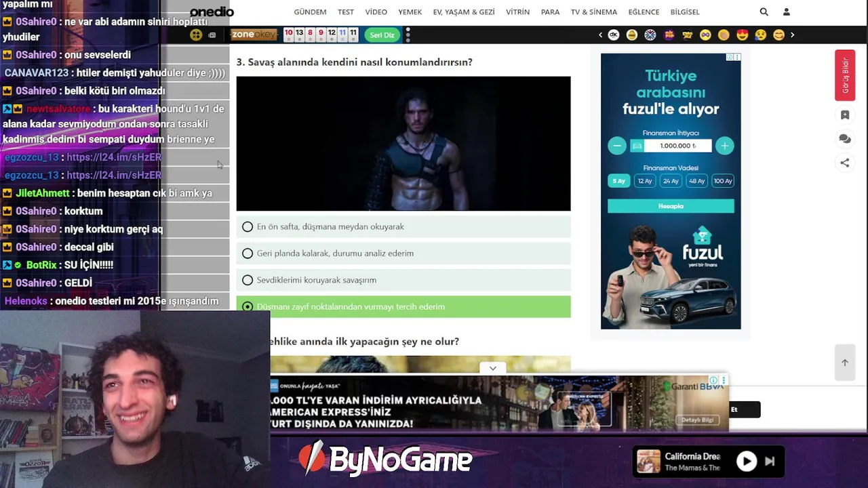Select 'En ön safta, düşmana meydan okuyarak'
Viewport: 868px width, 488px height.
403,227
